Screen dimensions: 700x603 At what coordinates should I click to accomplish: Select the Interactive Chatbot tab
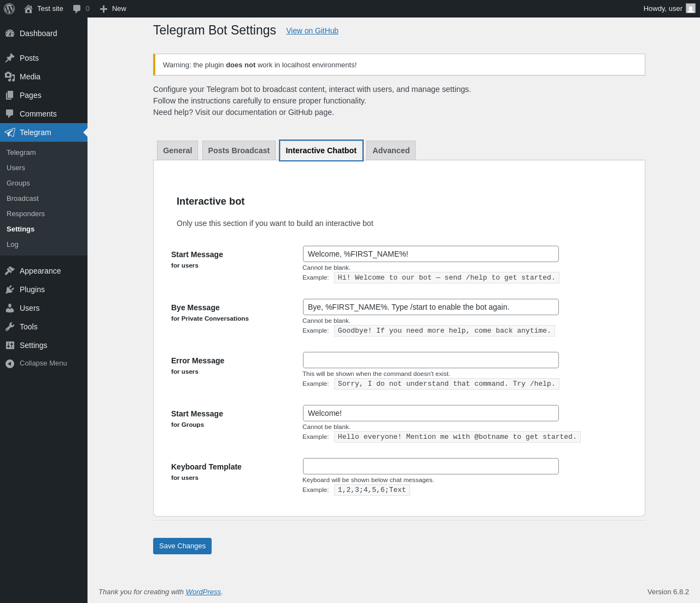pos(321,150)
